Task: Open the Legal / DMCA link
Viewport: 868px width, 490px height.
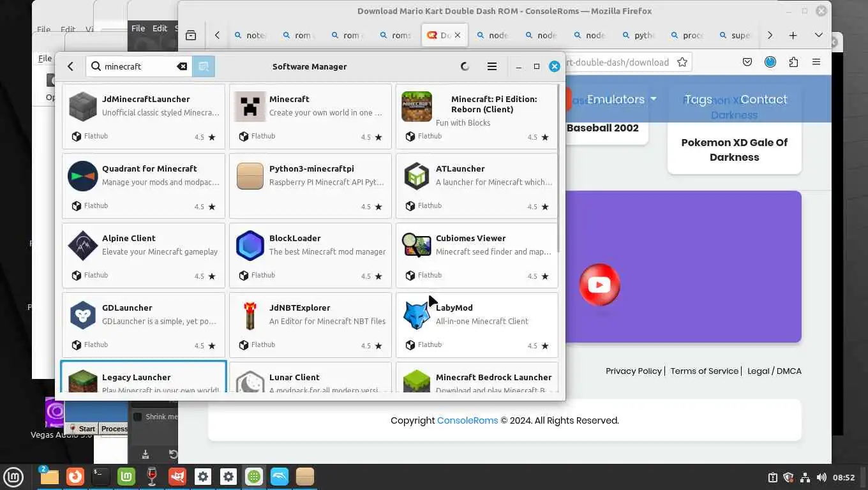Action: pos(774,371)
